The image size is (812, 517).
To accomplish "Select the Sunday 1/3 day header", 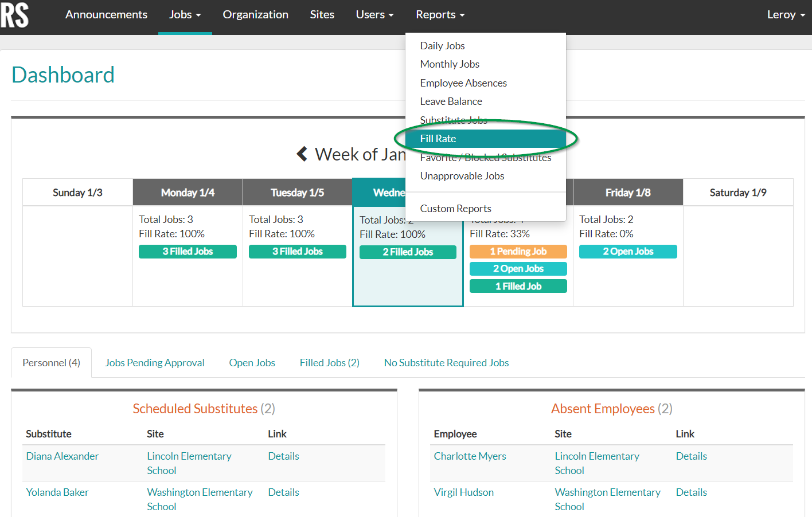I will (77, 193).
